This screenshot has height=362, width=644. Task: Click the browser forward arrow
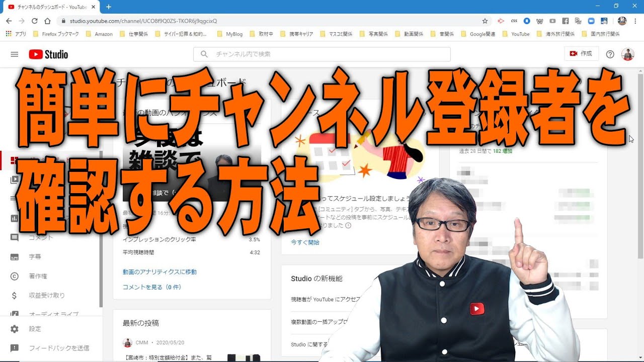coord(22,21)
